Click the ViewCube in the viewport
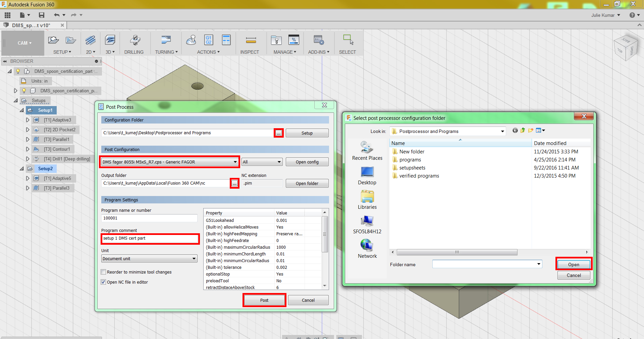This screenshot has height=339, width=644. (626, 48)
